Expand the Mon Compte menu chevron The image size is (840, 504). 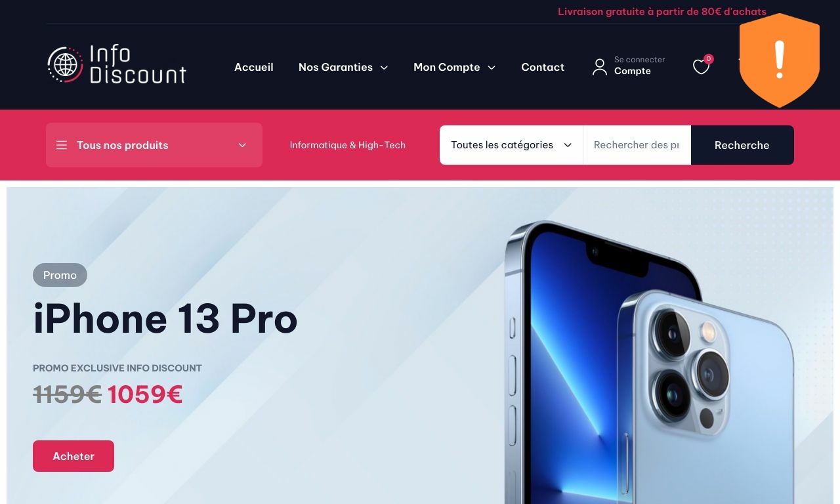pos(492,68)
